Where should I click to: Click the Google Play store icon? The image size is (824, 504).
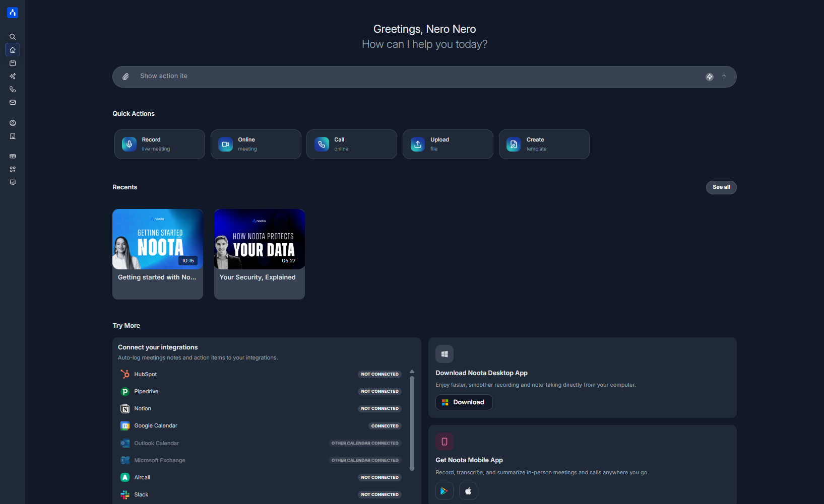pos(444,491)
